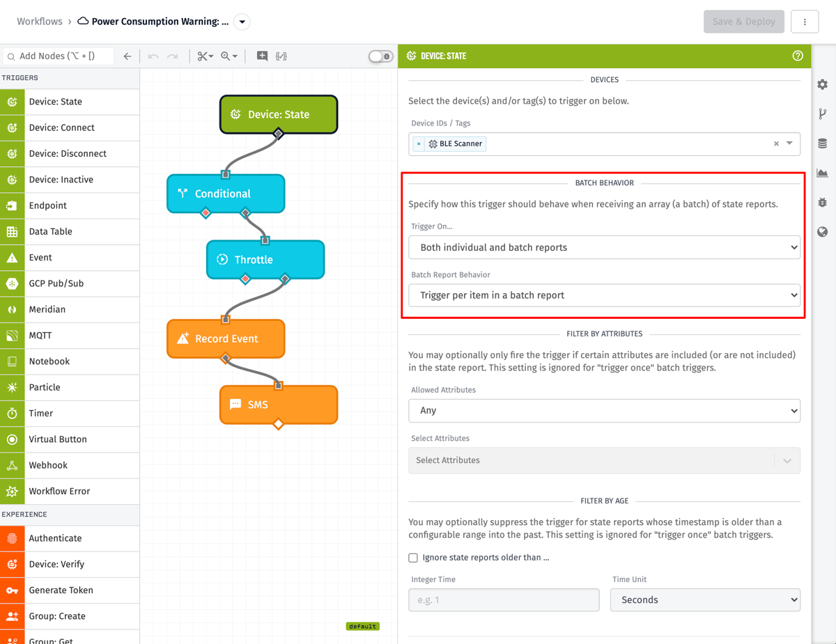
Task: Open the workflow title dropdown arrow
Action: click(242, 22)
